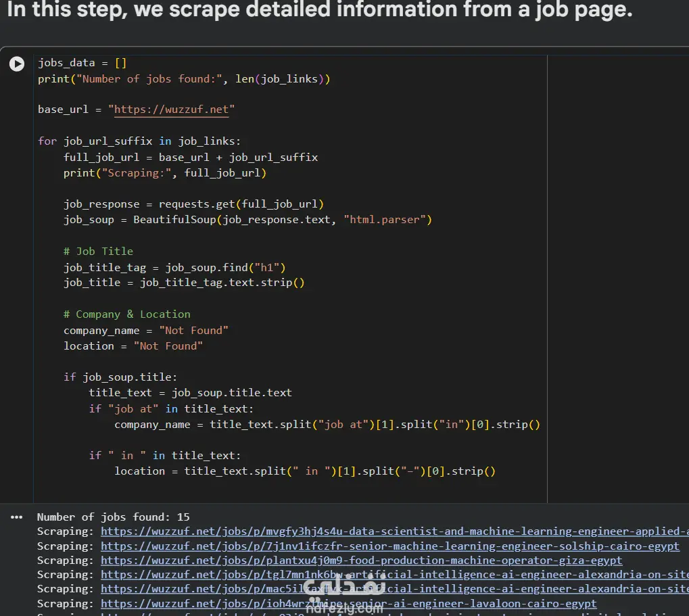
Task: Click the 'company_name = "Not Found"' line
Action: point(145,331)
